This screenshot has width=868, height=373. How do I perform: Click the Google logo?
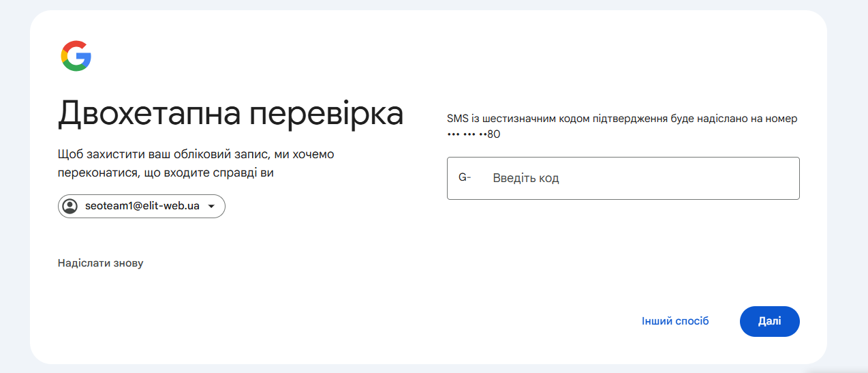point(76,56)
